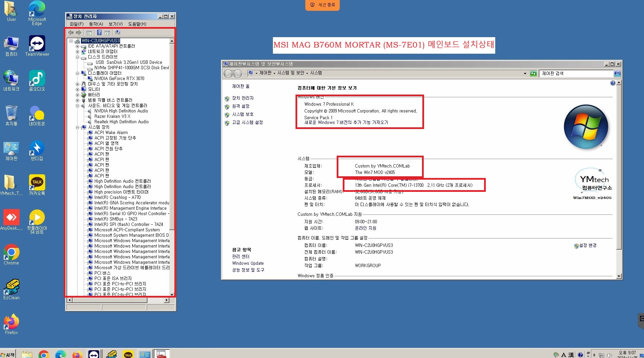This screenshot has width=644, height=358.
Task: Click the Forward arrow in Device Manager toolbar
Action: point(78,32)
